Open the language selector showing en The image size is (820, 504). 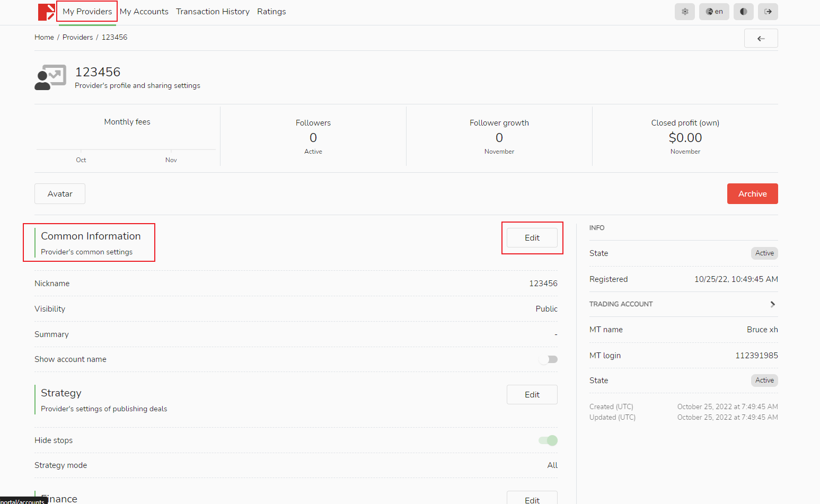pyautogui.click(x=714, y=12)
